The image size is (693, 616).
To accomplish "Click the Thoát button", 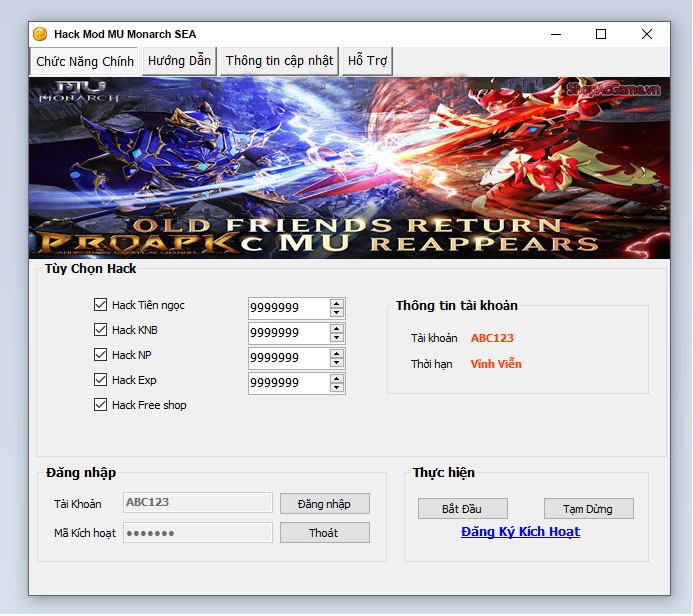I will pos(325,533).
